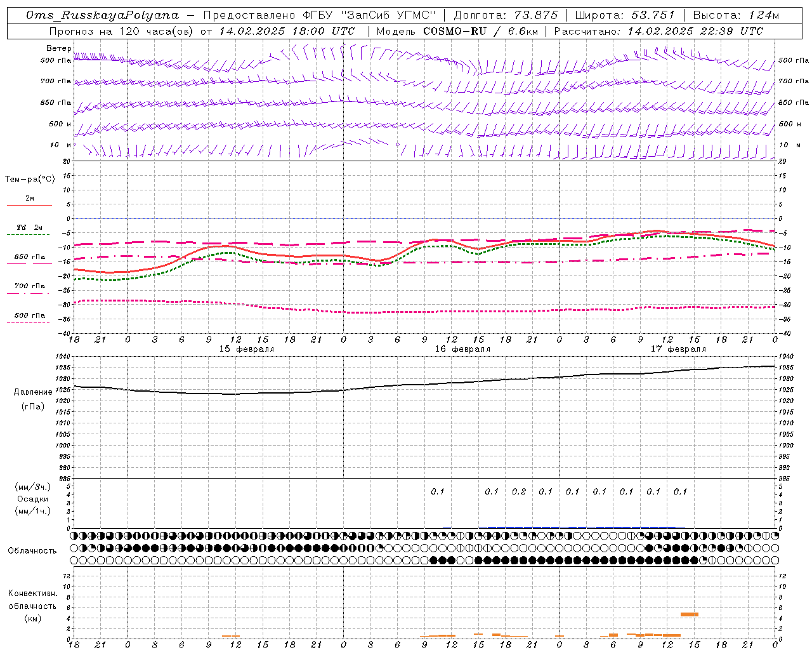The image size is (812, 650).
Task: Click the 700 гПа temperature legend entry
Action: pyautogui.click(x=30, y=286)
